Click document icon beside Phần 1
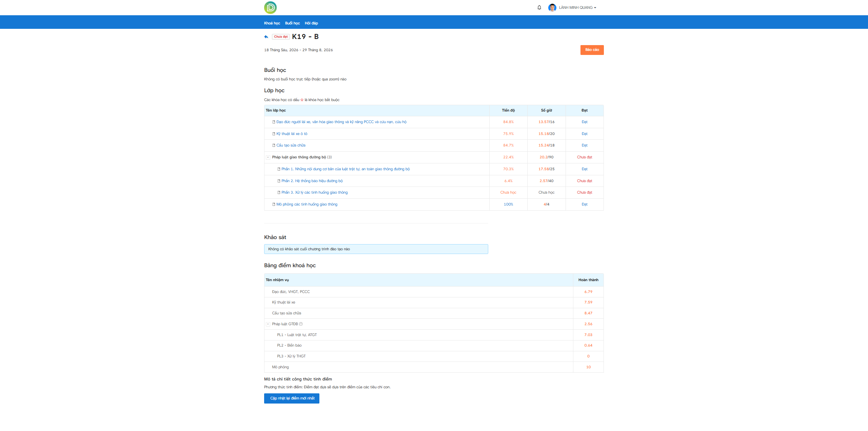 tap(279, 169)
